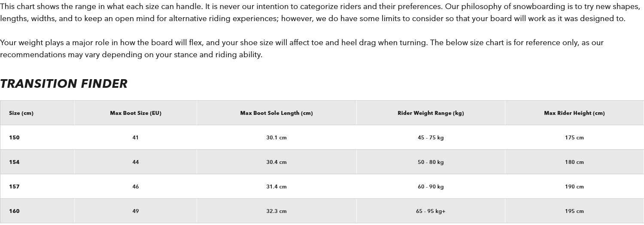The height and width of the screenshot is (225, 644).
Task: Click the Max Boot Size (EU) header
Action: pyautogui.click(x=136, y=113)
